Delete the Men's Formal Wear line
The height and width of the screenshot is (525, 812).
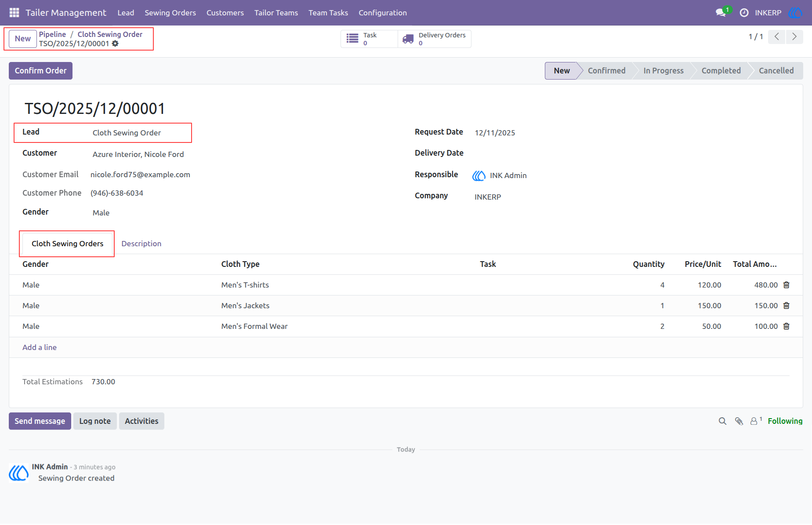[x=787, y=326]
